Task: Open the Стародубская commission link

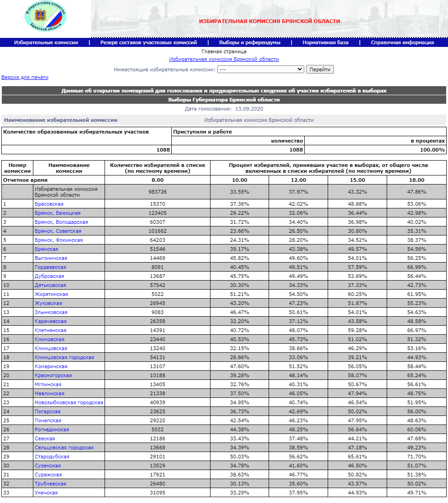Action: click(52, 457)
